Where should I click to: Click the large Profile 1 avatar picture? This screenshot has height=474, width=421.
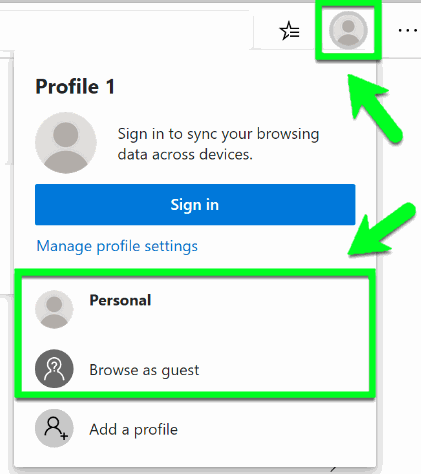point(66,143)
